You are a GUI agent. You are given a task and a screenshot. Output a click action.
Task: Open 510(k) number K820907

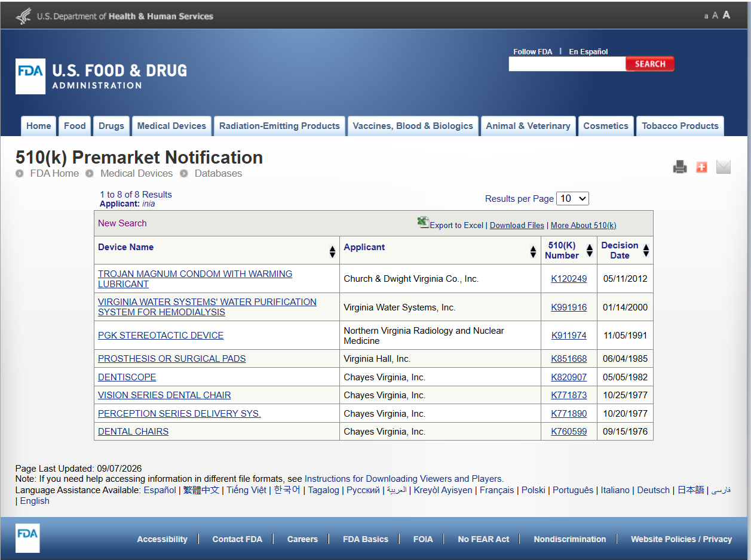point(569,377)
